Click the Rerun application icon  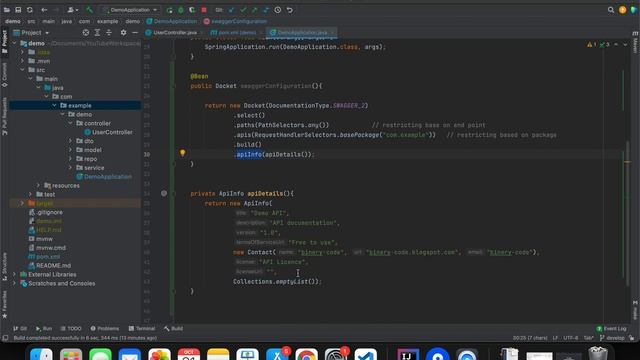[169, 10]
